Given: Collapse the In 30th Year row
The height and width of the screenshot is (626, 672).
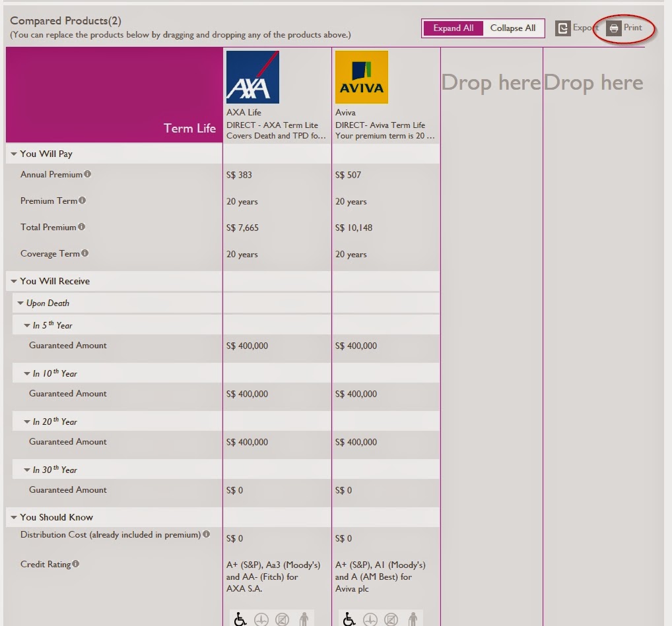Looking at the screenshot, I should point(27,470).
